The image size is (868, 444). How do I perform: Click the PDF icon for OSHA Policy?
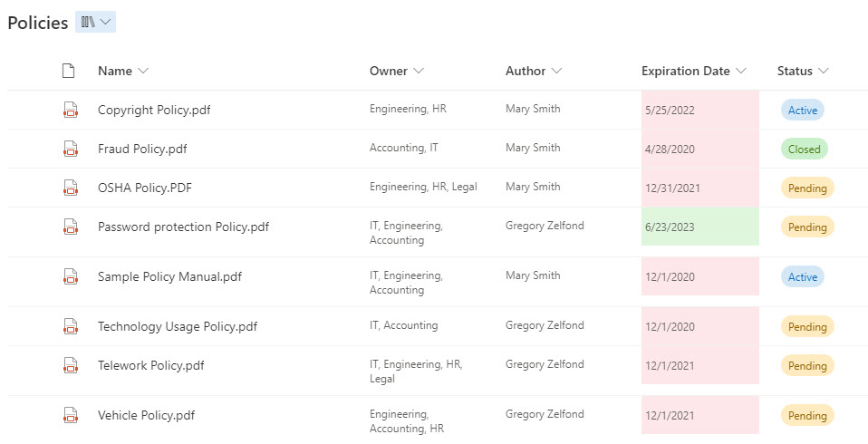[70, 188]
